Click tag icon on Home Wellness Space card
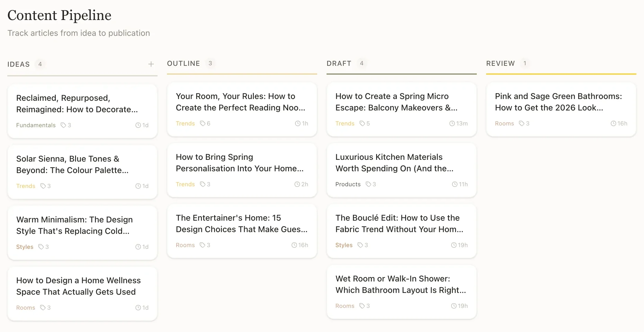The width and height of the screenshot is (644, 332). point(43,308)
